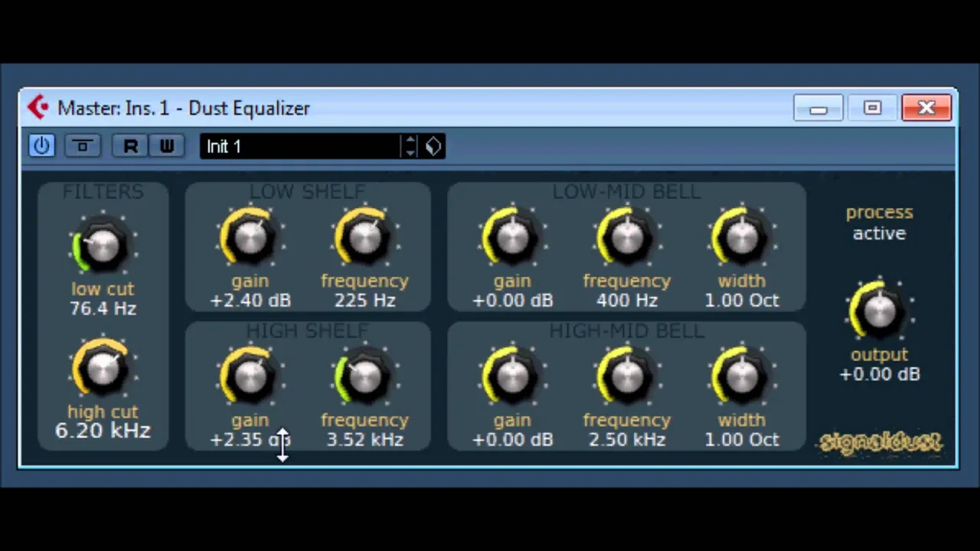Click the Low-Mid Bell gain knob
Image resolution: width=980 pixels, height=551 pixels.
512,238
